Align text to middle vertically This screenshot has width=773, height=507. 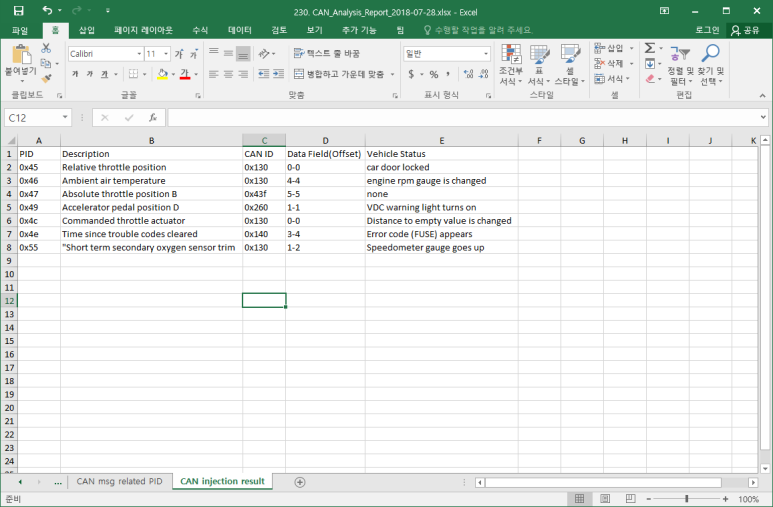click(228, 53)
